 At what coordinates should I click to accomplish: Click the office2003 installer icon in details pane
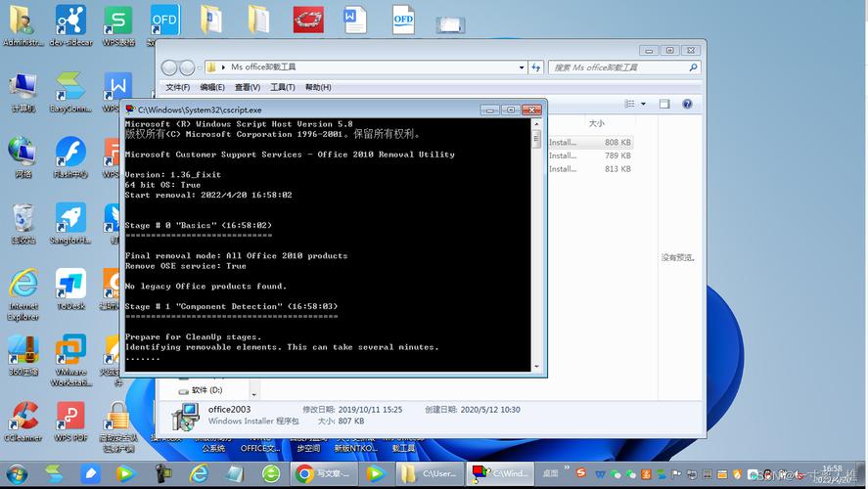[186, 416]
